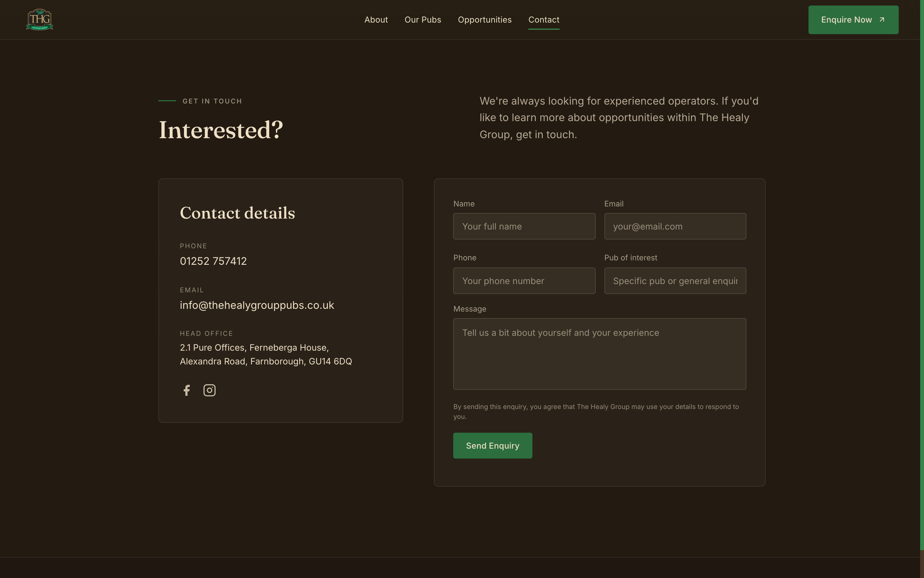
Task: Click the Head Office address text
Action: coord(266,355)
